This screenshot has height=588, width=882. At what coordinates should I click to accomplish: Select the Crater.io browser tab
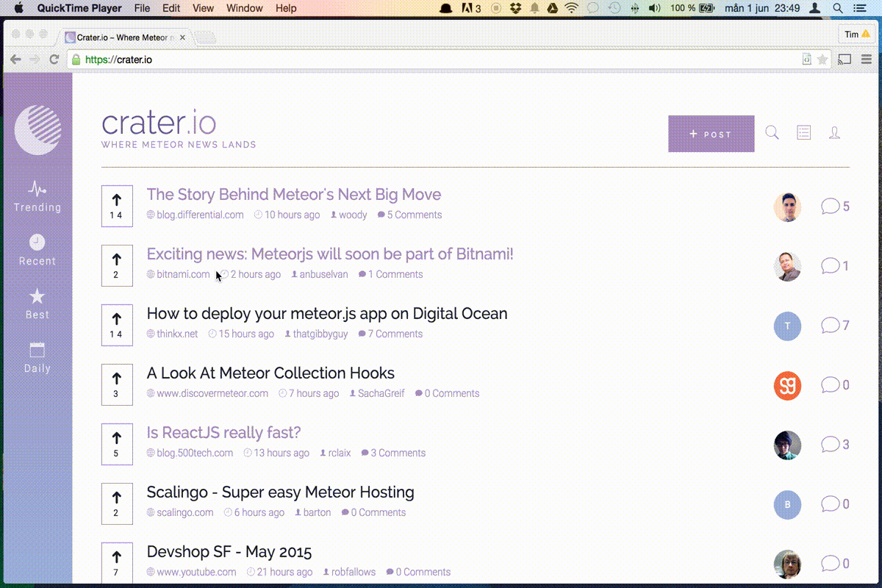125,37
